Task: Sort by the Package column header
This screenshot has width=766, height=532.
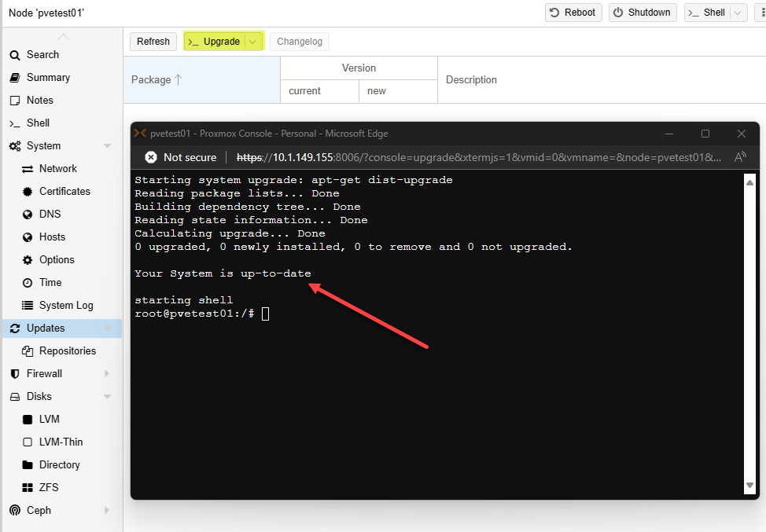Action: tap(202, 79)
